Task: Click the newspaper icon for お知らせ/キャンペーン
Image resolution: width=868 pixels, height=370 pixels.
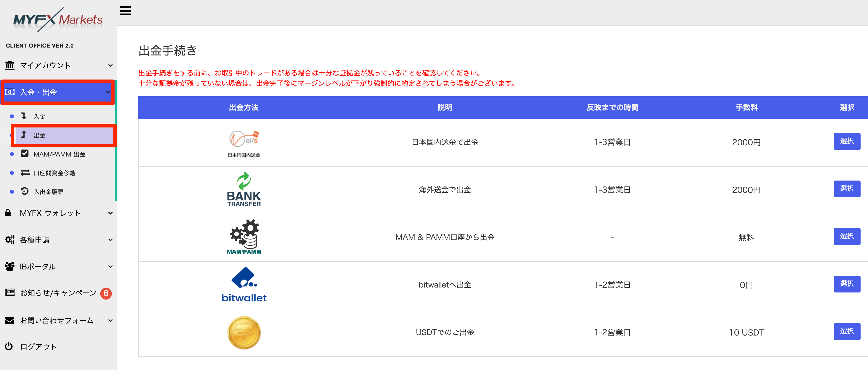Action: (x=10, y=292)
